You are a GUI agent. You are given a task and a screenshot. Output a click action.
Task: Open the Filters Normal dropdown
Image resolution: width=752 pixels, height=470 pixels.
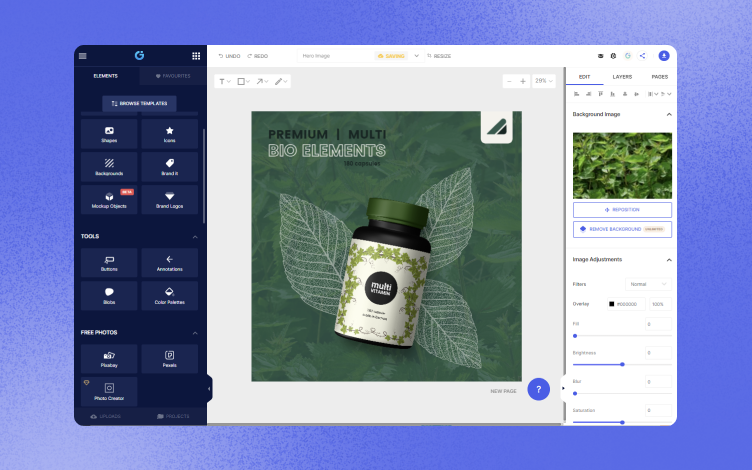(648, 284)
